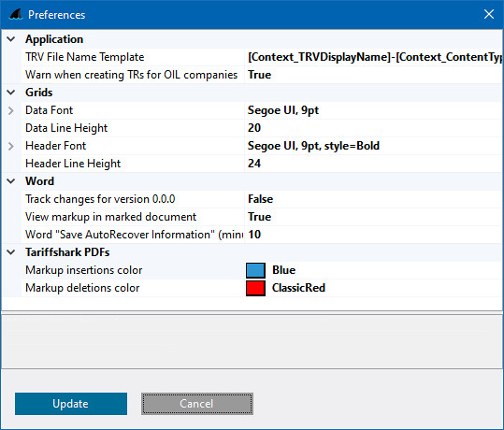Toggle the Track changes for version 0.0.0 value

point(374,199)
